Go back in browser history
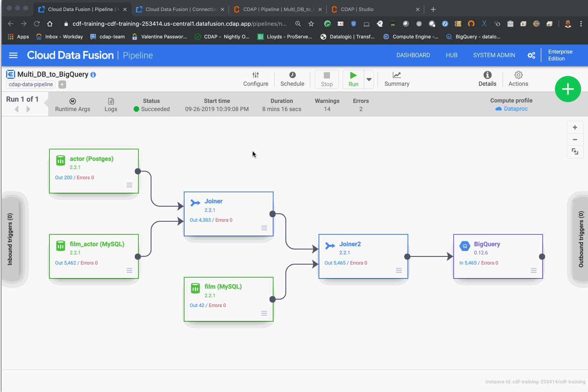 point(11,24)
